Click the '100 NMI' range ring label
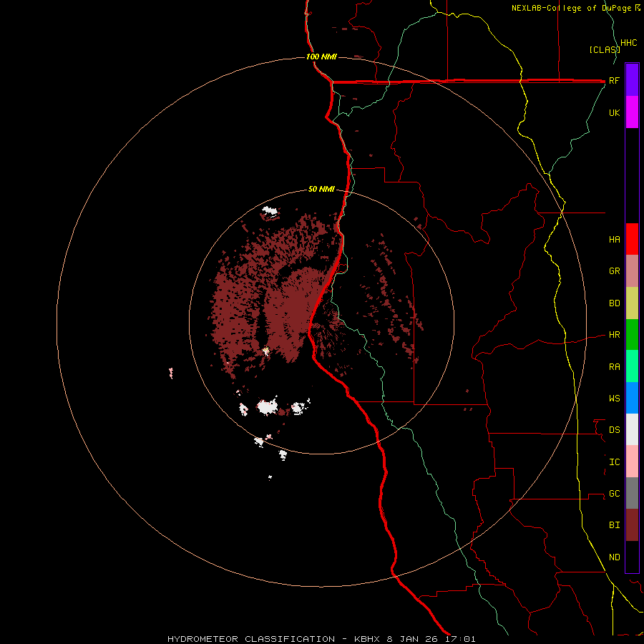Image resolution: width=644 pixels, height=644 pixels. click(321, 57)
